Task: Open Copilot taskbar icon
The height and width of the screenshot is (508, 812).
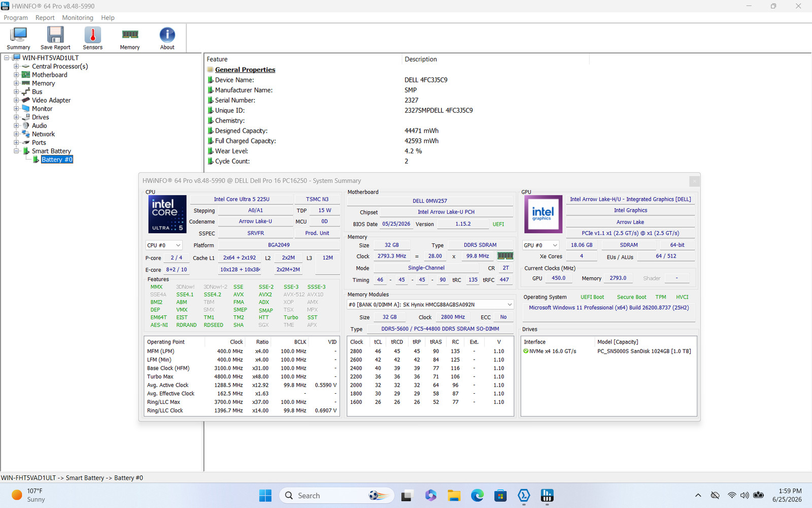Action: pos(431,495)
